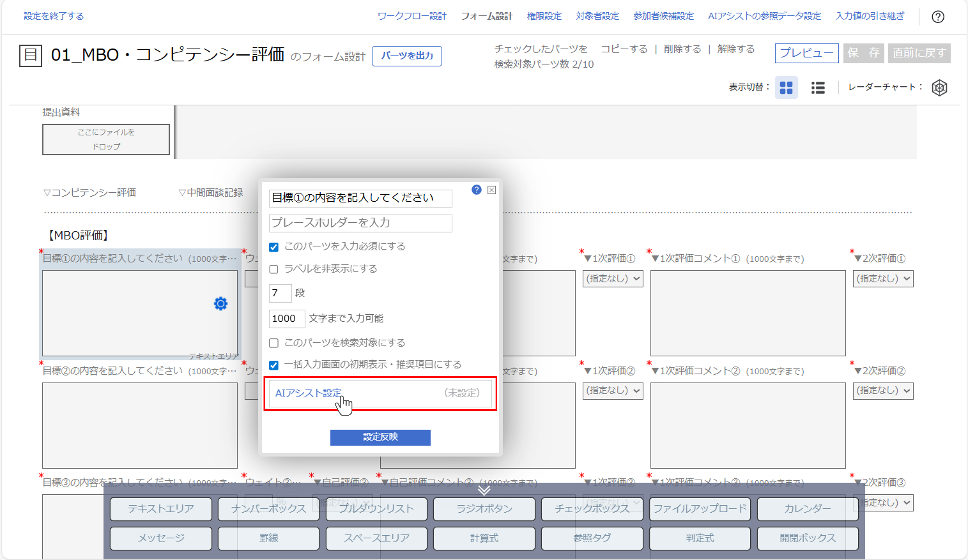Close the parts settings popup
Viewport: 968px width, 560px height.
tap(491, 190)
